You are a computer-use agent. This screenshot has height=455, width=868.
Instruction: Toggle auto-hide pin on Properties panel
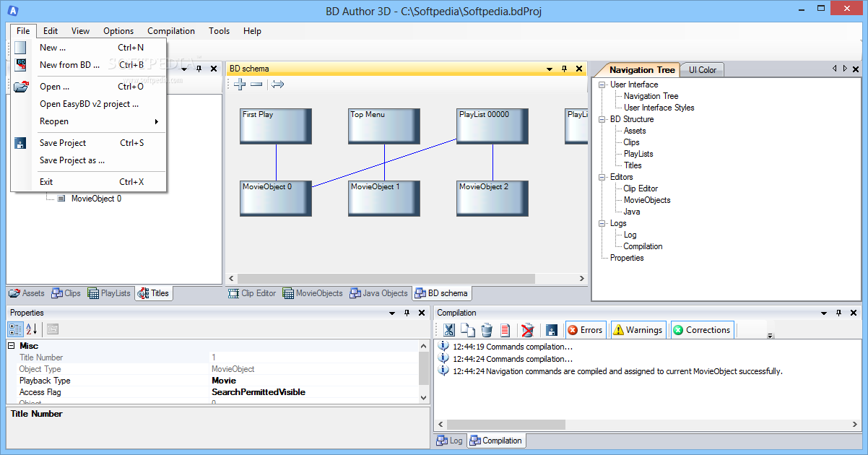(x=407, y=313)
